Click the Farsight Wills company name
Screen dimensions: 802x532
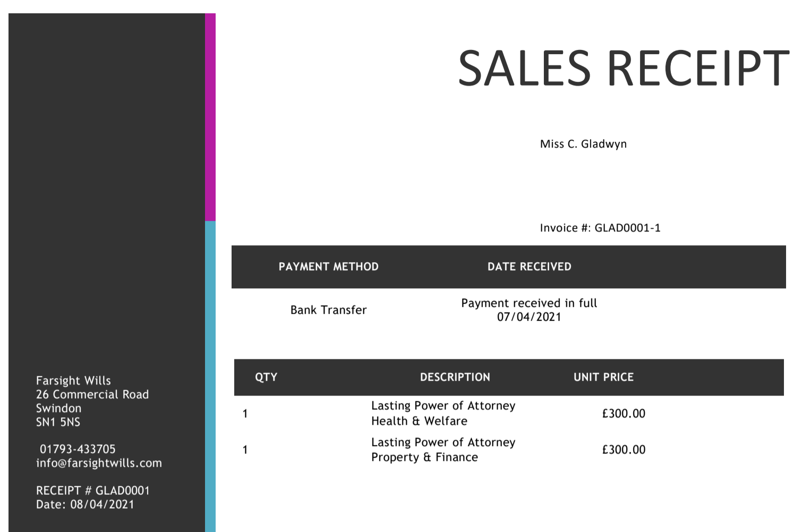coord(73,381)
